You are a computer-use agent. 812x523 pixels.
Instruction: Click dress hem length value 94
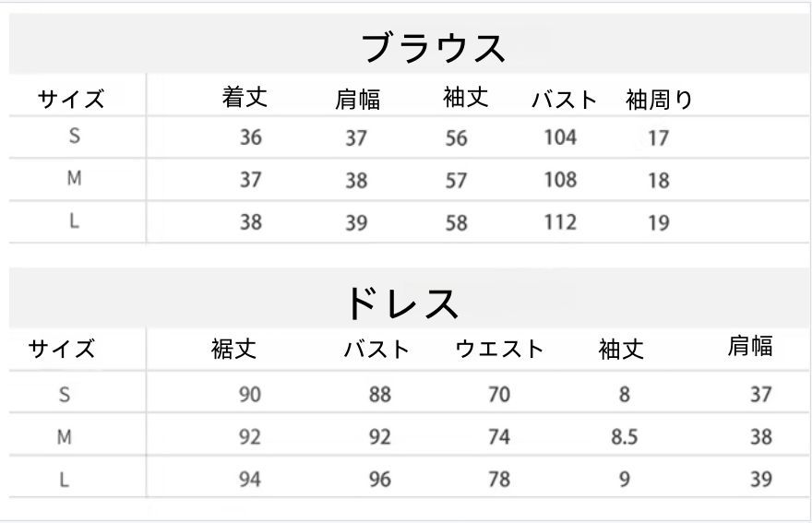(x=250, y=480)
